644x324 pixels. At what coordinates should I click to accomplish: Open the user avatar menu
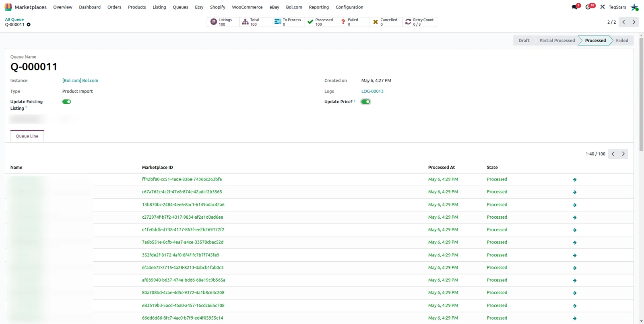635,7
